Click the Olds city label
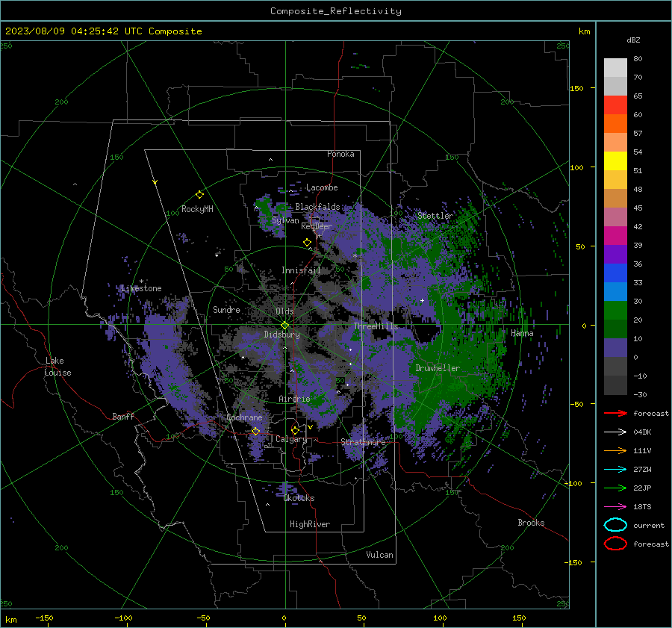This screenshot has height=628, width=672. [x=284, y=311]
